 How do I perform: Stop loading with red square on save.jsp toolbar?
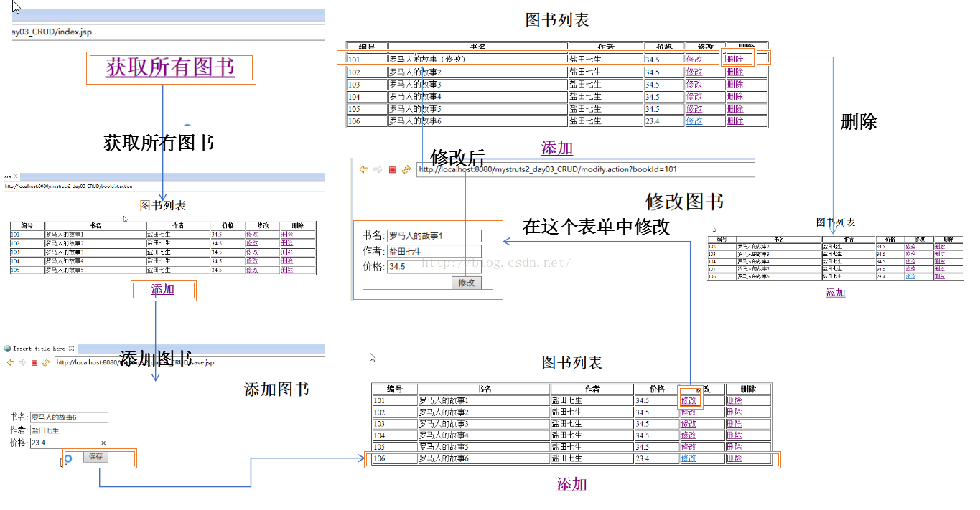(x=34, y=363)
